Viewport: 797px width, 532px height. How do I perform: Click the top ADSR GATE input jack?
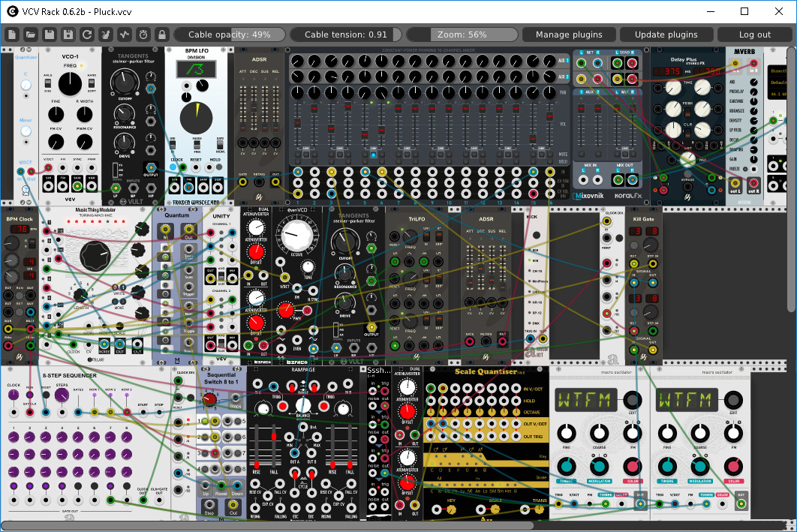243,182
